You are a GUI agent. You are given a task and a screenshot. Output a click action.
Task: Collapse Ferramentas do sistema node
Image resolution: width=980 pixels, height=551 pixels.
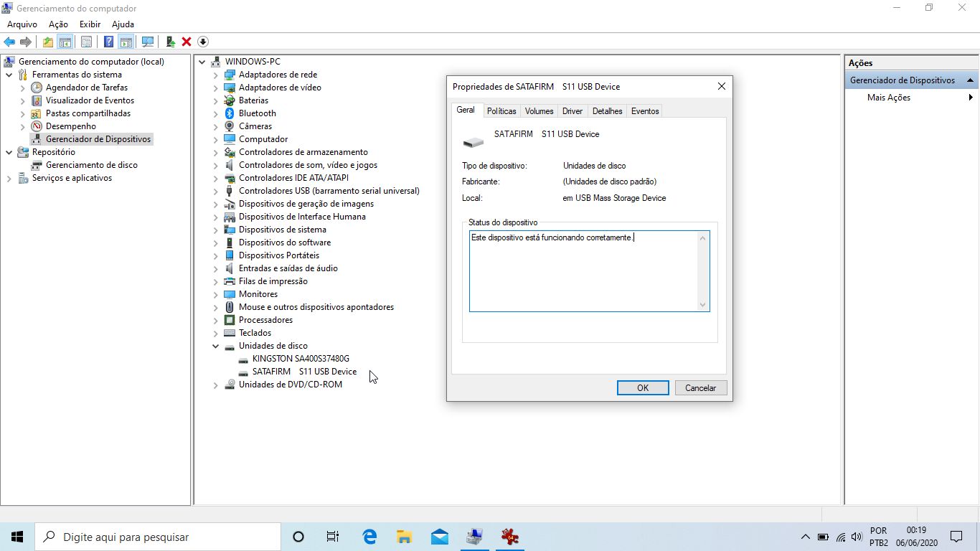pos(9,75)
